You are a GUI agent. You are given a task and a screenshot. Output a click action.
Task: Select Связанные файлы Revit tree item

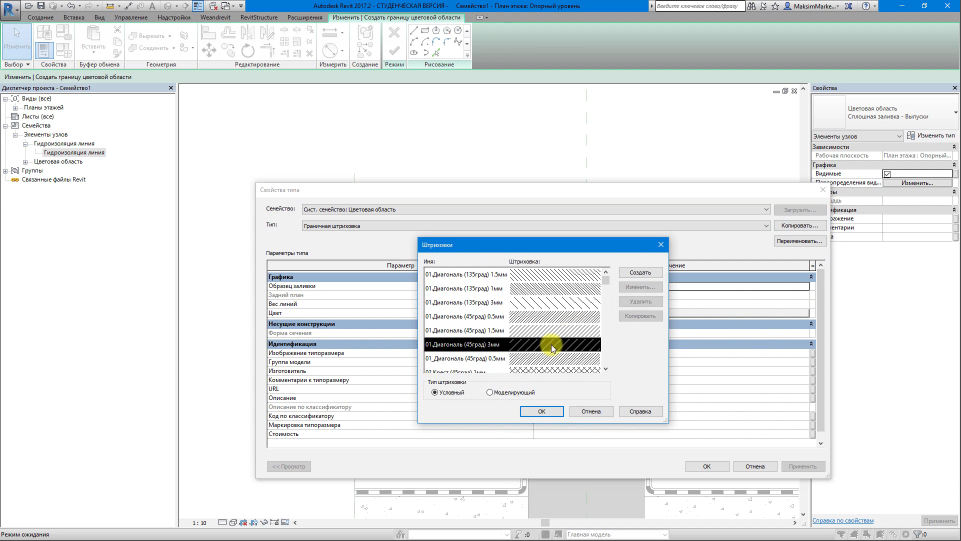(53, 180)
